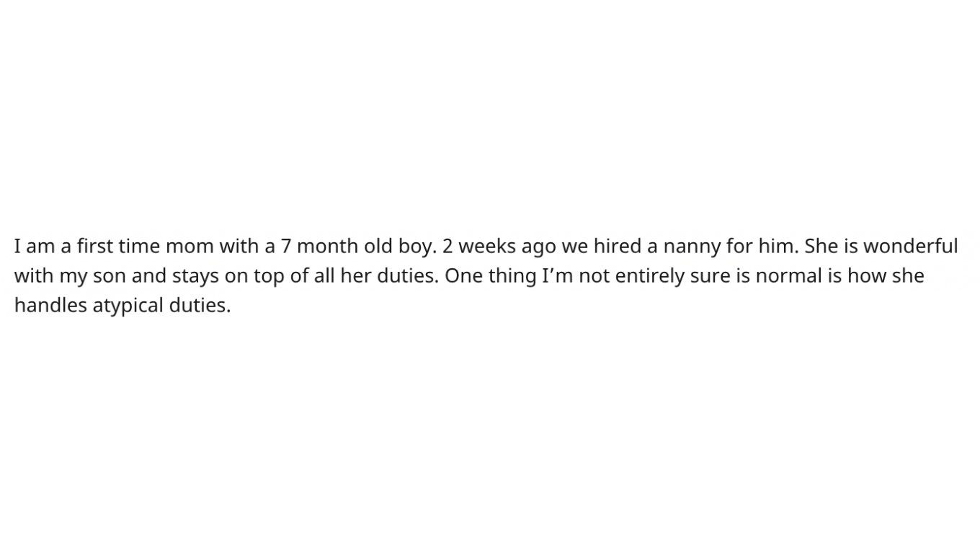Click the word "first" in the opening sentence
The height and width of the screenshot is (548, 980).
tap(95, 247)
